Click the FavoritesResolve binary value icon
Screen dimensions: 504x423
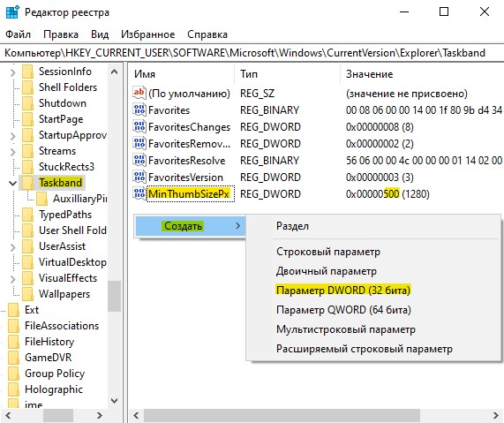pyautogui.click(x=139, y=160)
